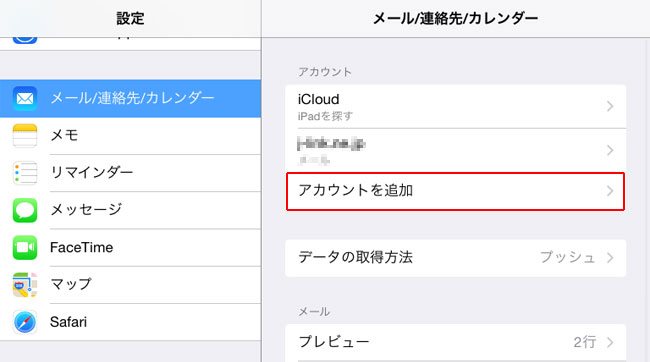Image resolution: width=650 pixels, height=362 pixels.
Task: Tap the プッシュ value text
Action: click(568, 258)
